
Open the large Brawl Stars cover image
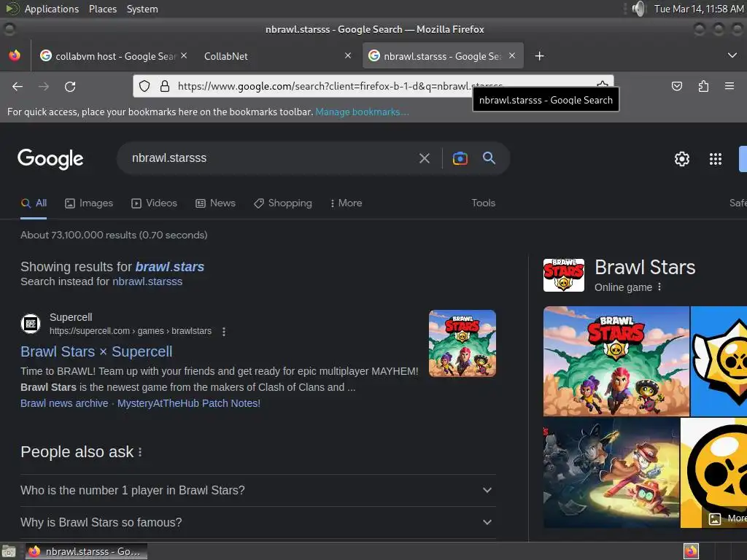616,362
